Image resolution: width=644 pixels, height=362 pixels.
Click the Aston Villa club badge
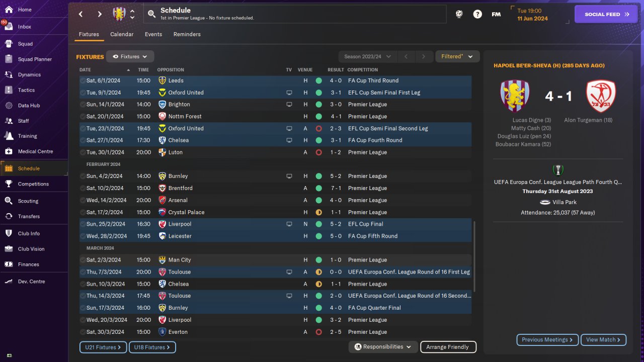pos(119,14)
